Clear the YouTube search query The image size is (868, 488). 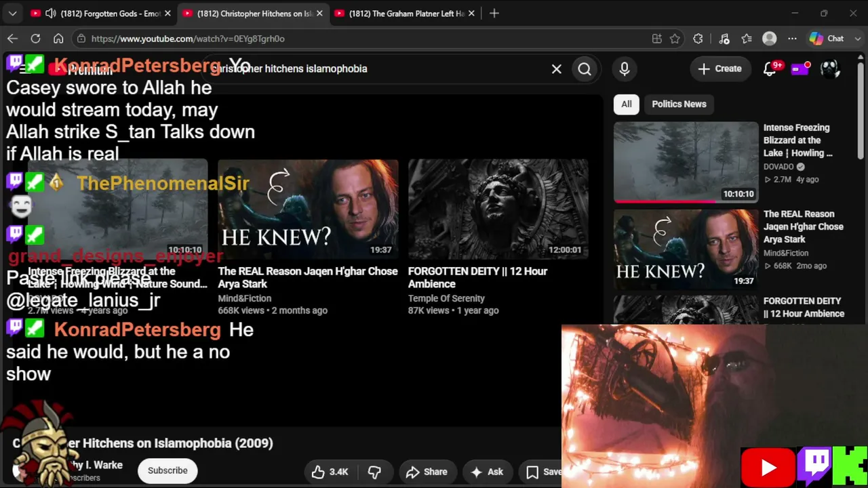(557, 68)
